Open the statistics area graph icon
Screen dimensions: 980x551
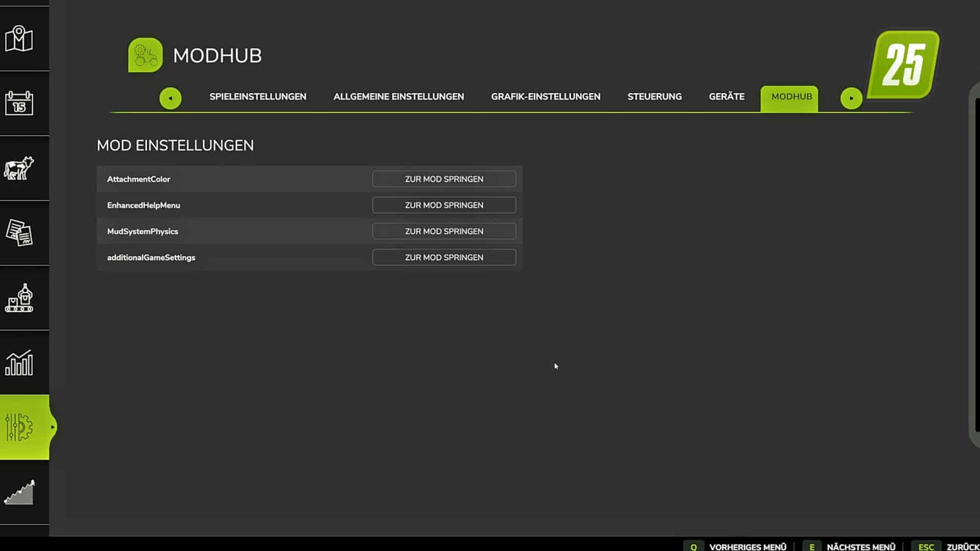point(19,492)
